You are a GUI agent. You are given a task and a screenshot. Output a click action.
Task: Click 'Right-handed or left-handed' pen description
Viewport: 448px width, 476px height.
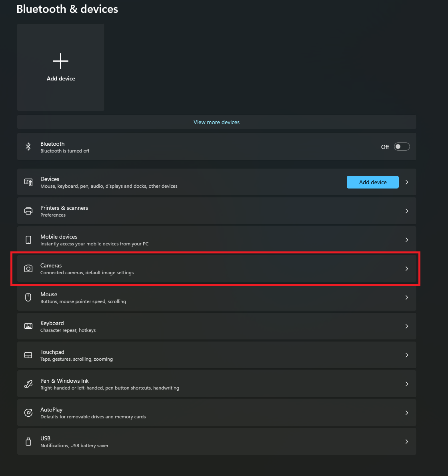click(110, 388)
